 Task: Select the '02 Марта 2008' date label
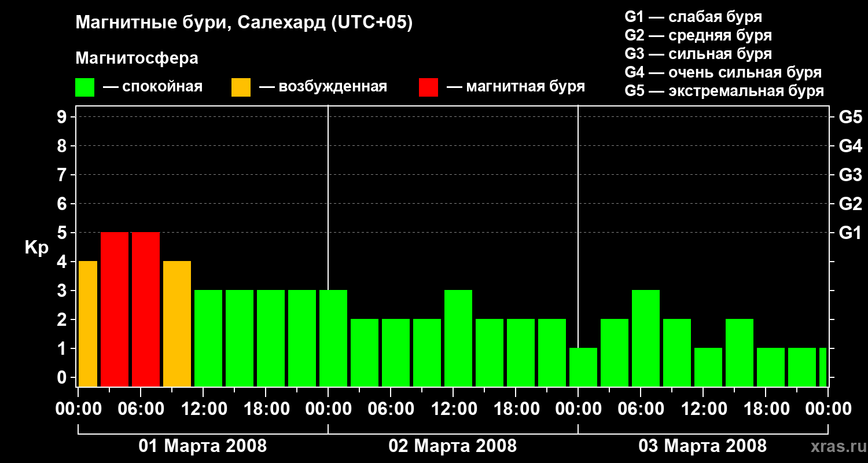click(x=453, y=446)
